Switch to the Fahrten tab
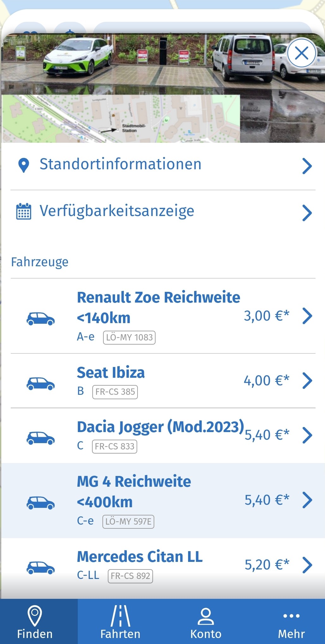The image size is (325, 644). (x=120, y=622)
